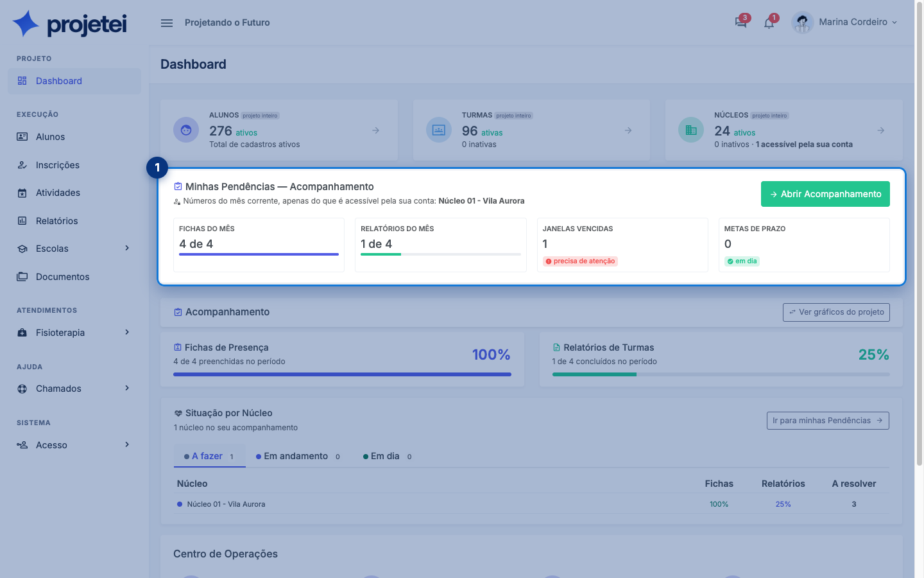Screen dimensions: 924x578
Task: Click the Fichas de Presença progress bar
Action: 342,374
